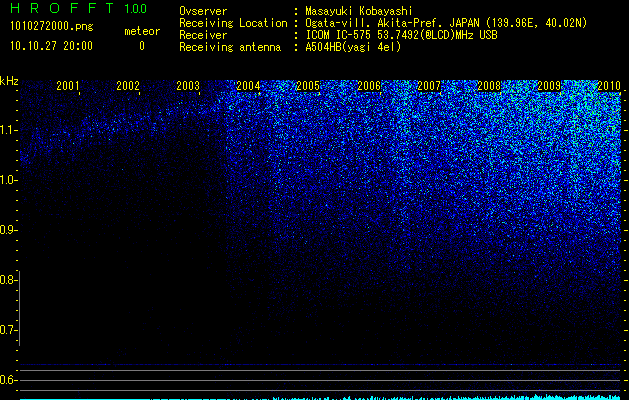
Task: Select the file name 1010272000.png
Action: [52, 26]
